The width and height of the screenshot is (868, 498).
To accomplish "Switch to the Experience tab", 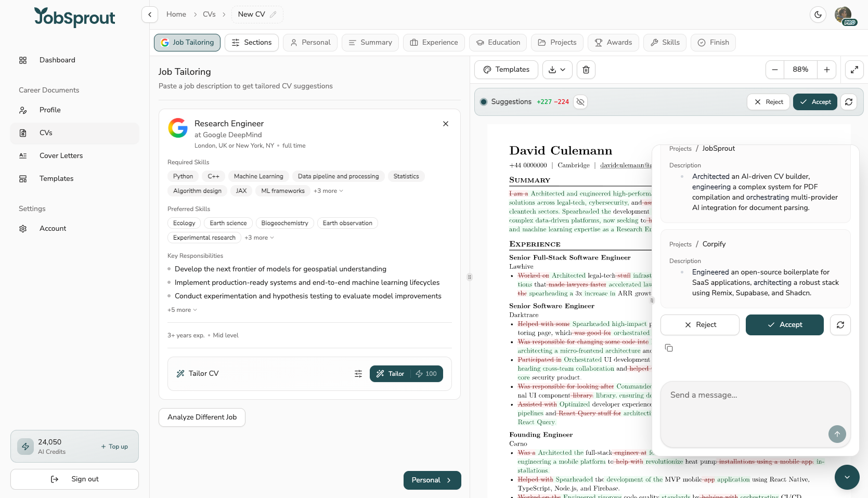I will (434, 43).
